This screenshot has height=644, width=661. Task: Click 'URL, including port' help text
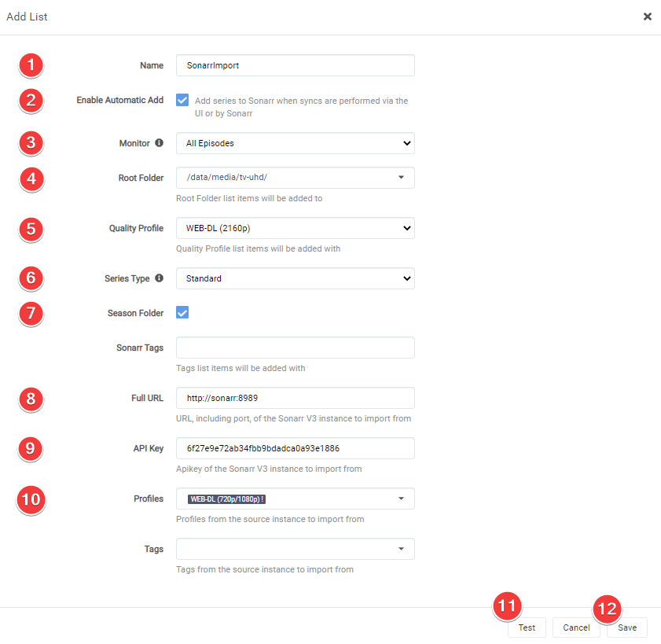[x=293, y=418]
